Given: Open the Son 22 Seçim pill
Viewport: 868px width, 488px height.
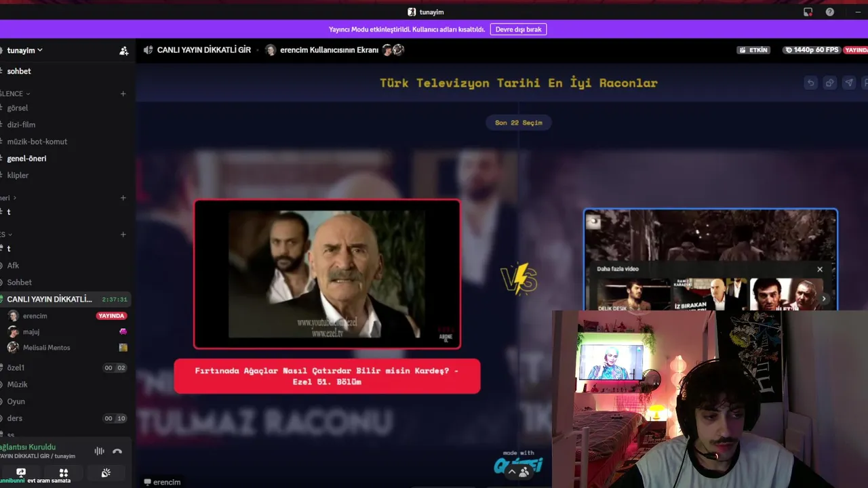Looking at the screenshot, I should pyautogui.click(x=519, y=123).
